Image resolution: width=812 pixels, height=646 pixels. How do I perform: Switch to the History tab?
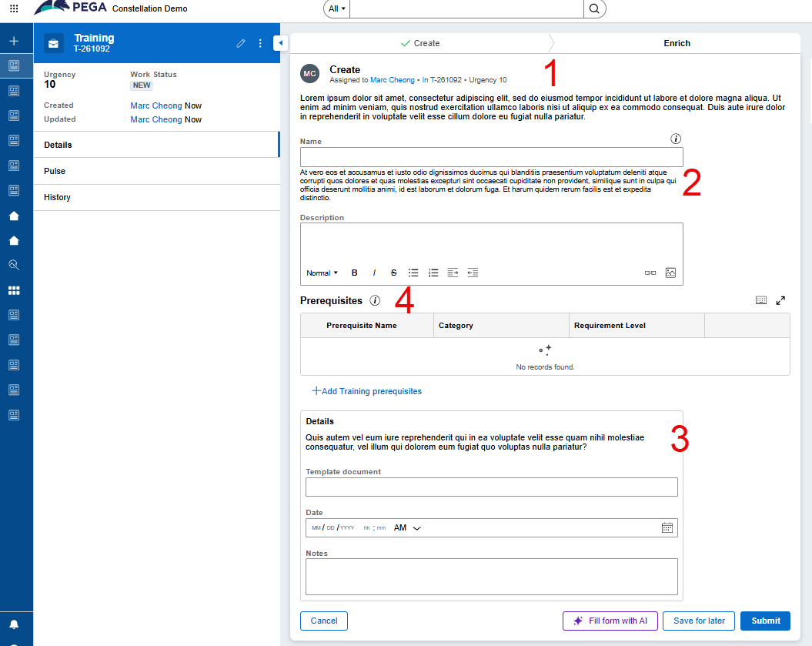point(57,197)
